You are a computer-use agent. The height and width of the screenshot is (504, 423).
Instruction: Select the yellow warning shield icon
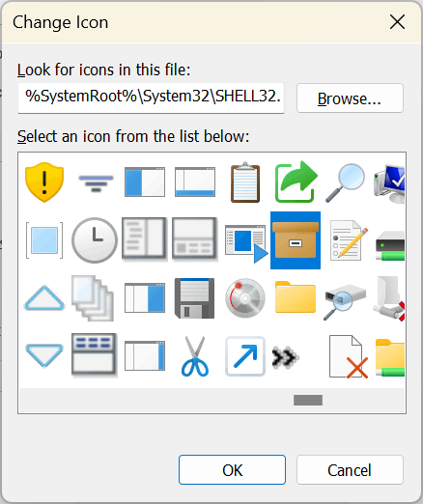coord(44,182)
